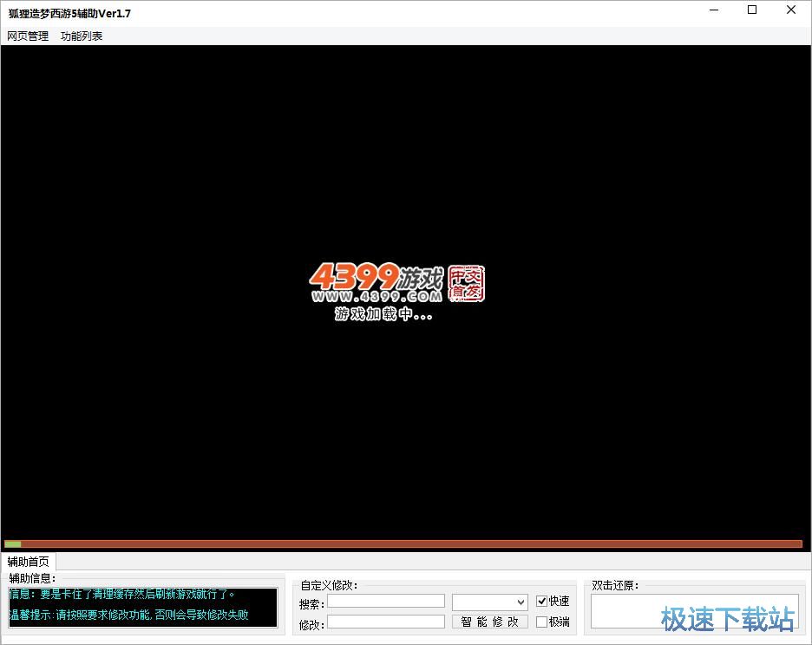Switch to the 辅助首页 tab

[x=29, y=562]
